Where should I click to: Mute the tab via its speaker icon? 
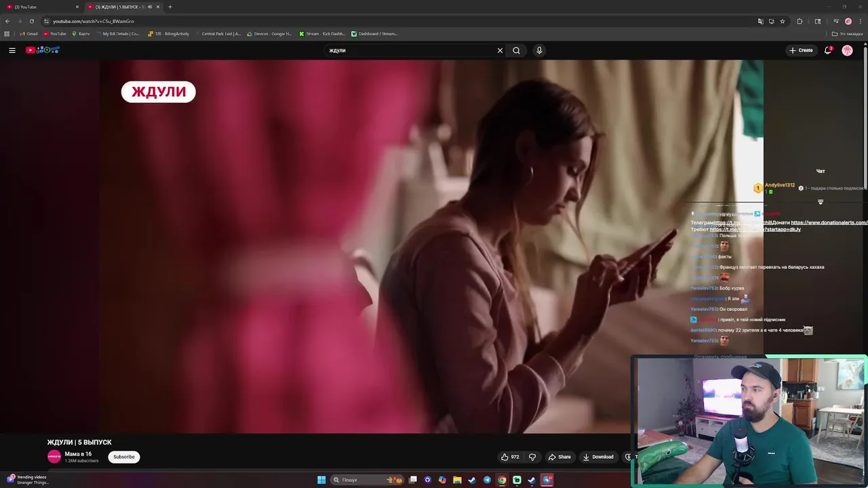(149, 7)
